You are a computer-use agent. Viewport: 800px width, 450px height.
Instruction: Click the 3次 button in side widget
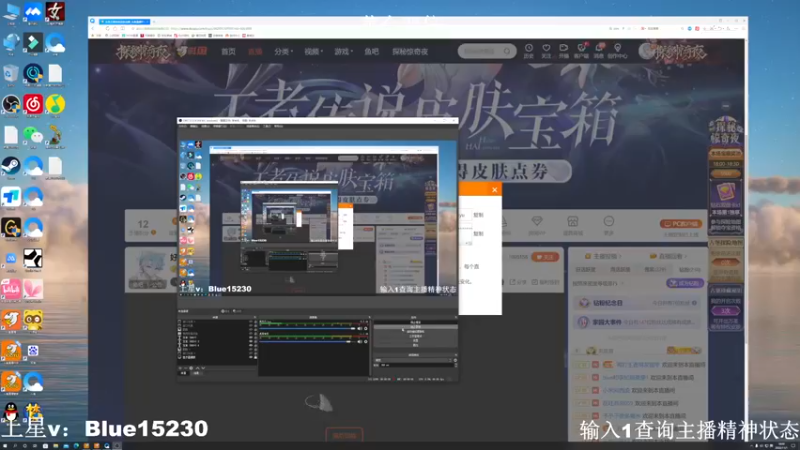point(726,310)
